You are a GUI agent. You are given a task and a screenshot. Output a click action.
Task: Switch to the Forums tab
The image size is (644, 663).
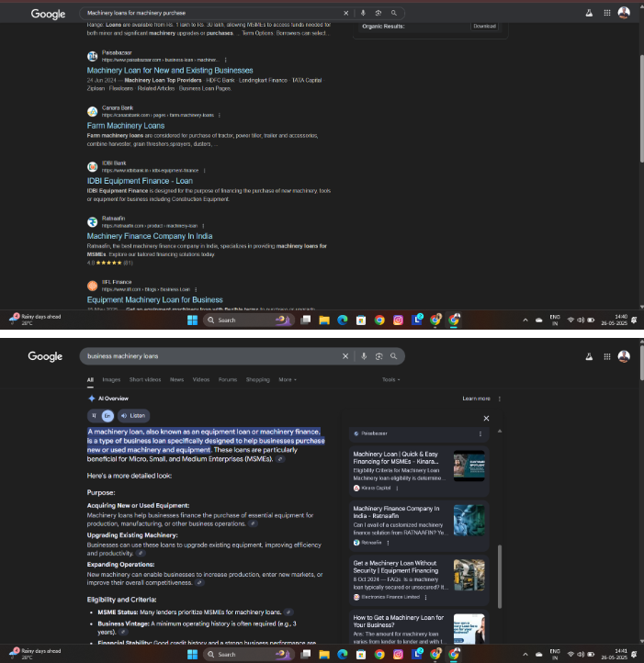coord(228,379)
